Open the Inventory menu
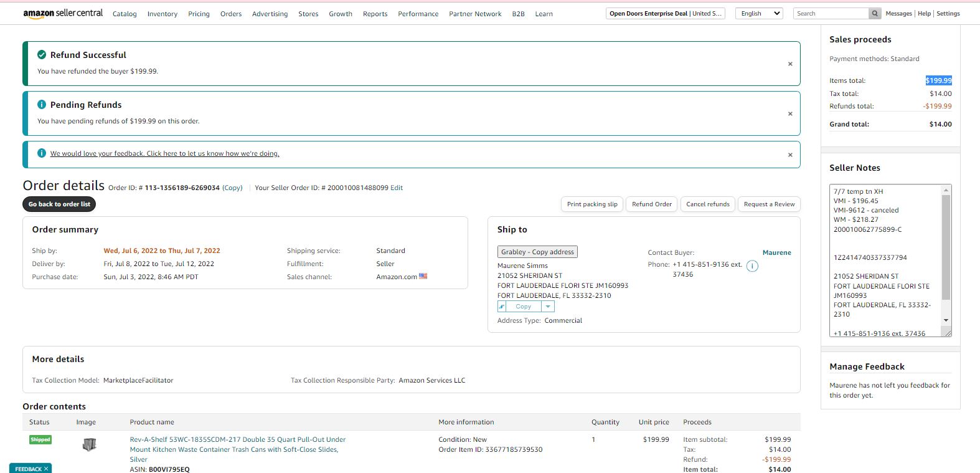The image size is (980, 473). coord(163,14)
